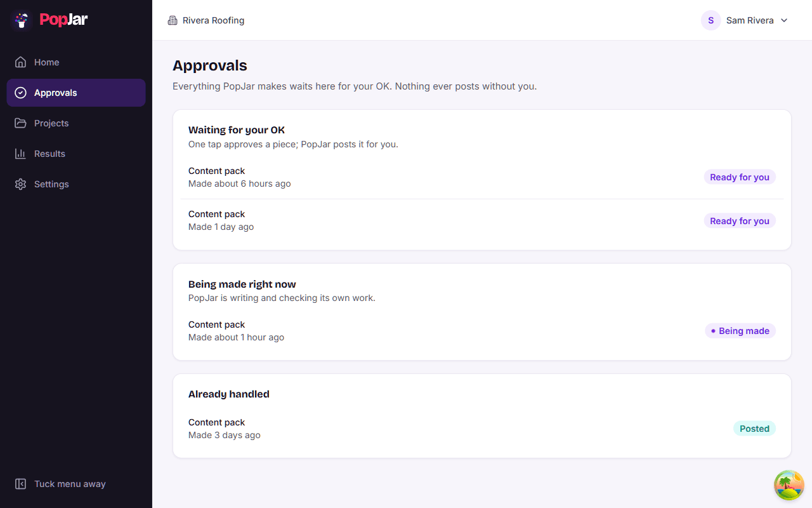Open the Results menu item
The width and height of the screenshot is (812, 508).
76,154
